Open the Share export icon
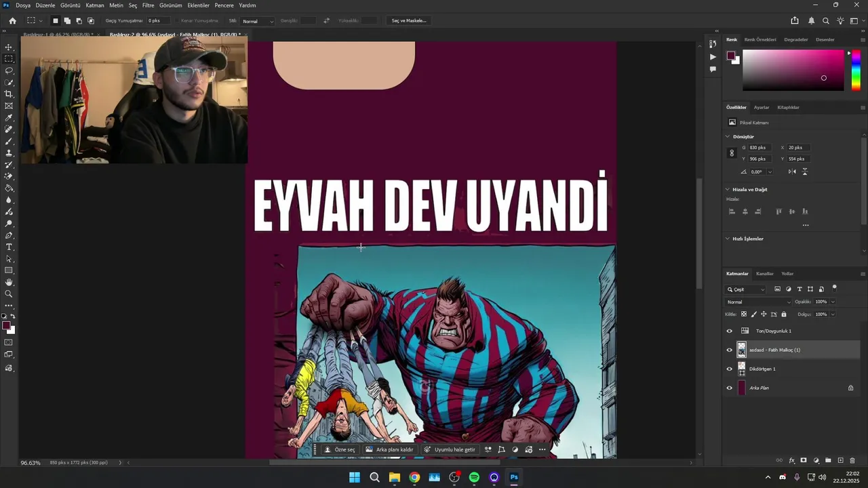868x488 pixels. pos(795,21)
